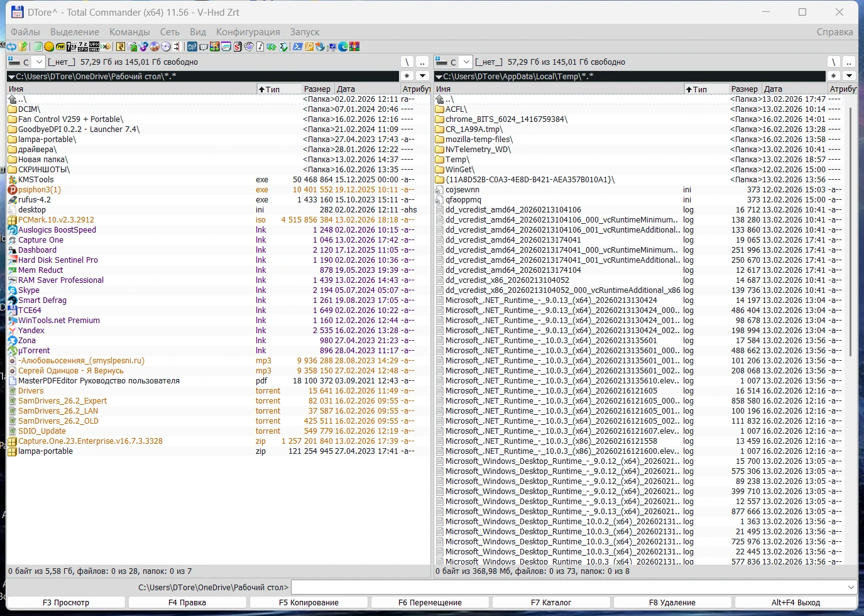
Task: Click the refresh/reread source toolbar icon
Action: [x=11, y=47]
